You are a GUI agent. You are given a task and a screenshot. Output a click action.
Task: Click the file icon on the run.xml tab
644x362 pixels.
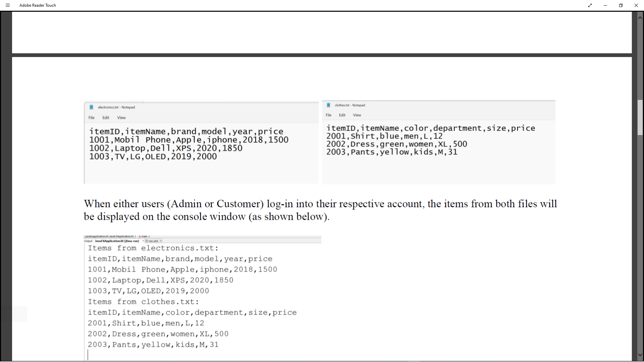pos(147,241)
